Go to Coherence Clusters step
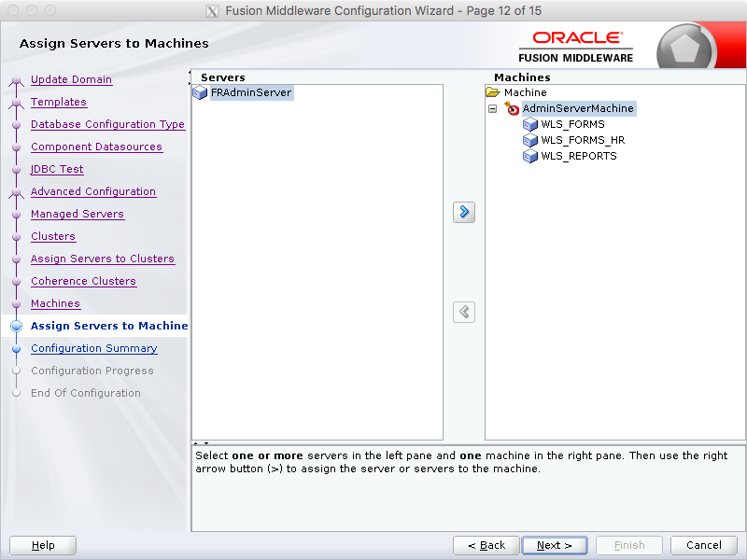This screenshot has width=747, height=560. 83,281
